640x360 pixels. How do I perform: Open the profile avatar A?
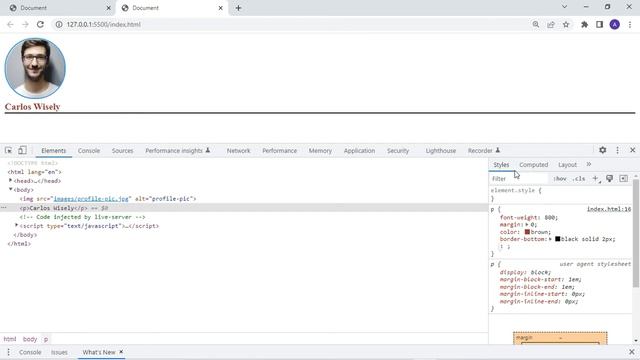(614, 24)
